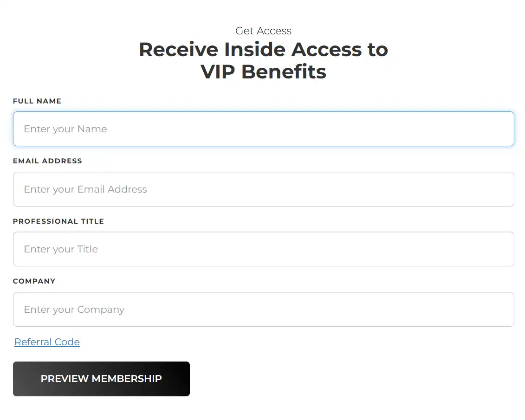This screenshot has width=525, height=420.
Task: Click the VIP Benefits heading line
Action: coord(263,72)
